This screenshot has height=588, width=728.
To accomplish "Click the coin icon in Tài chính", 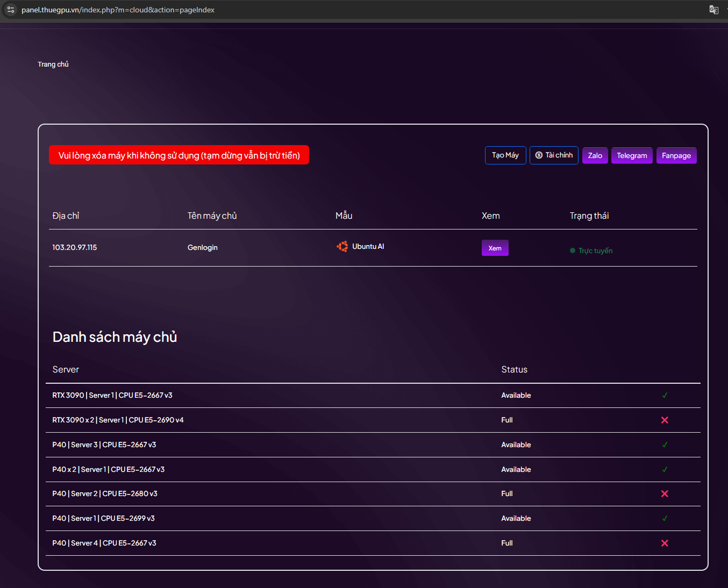I will [539, 155].
